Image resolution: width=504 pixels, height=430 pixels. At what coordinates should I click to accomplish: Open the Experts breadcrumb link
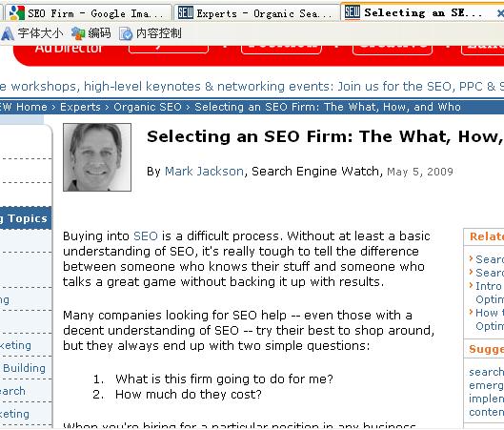coord(80,107)
